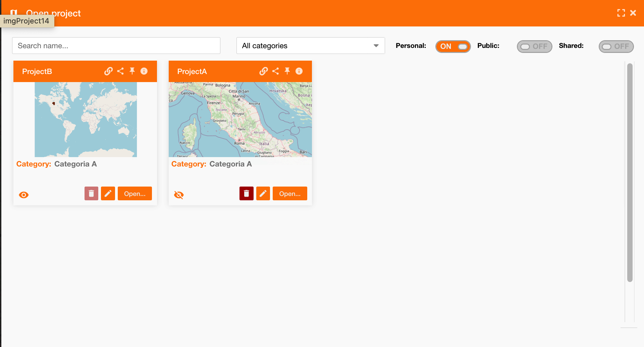The height and width of the screenshot is (347, 644).
Task: Open ProjectA with Open... button
Action: coord(290,193)
